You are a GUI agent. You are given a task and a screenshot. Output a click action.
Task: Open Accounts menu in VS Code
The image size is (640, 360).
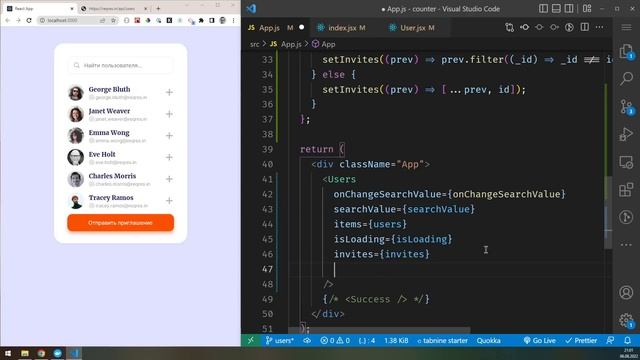(626, 292)
